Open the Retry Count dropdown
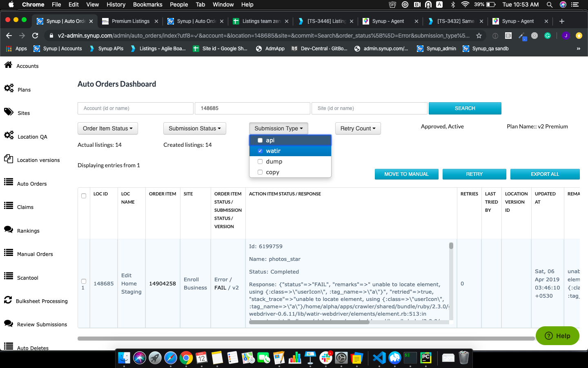 pos(358,128)
